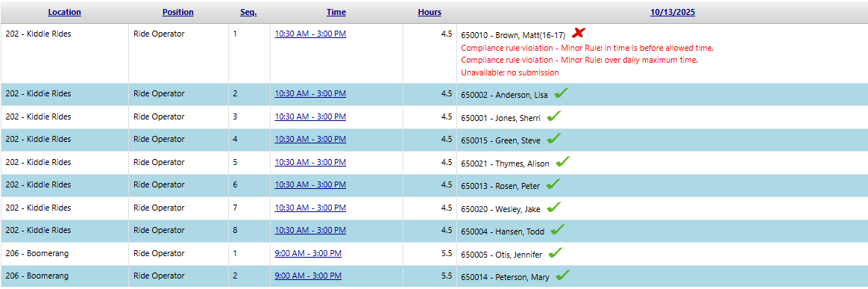Sort by the Seq. column header

tap(248, 12)
